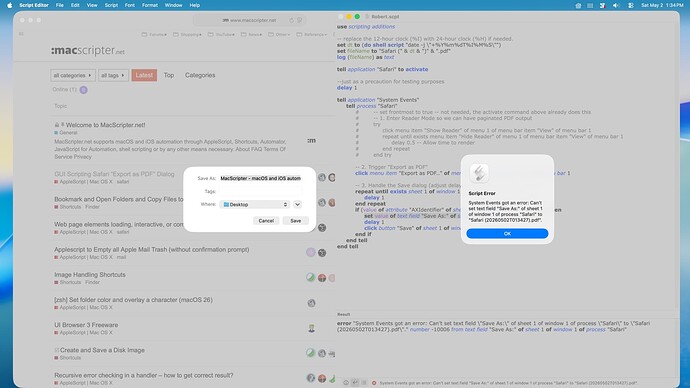Click the 'delay 1' line after testing comment
690x388 pixels.
[x=347, y=88]
